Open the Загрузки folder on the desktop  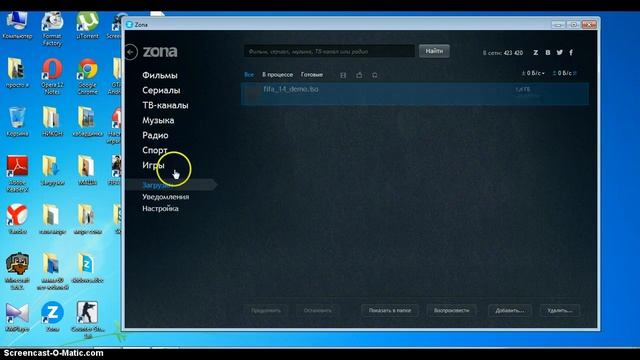(52, 171)
